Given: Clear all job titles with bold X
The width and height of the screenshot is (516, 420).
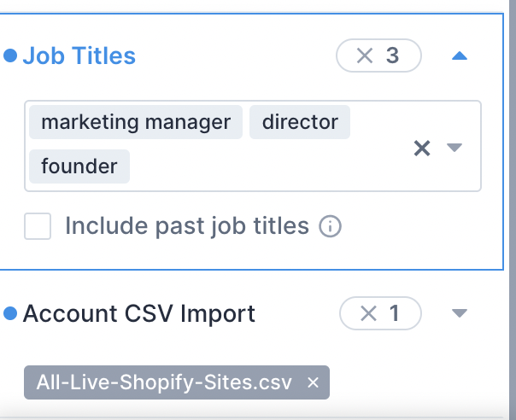Looking at the screenshot, I should pos(422,148).
